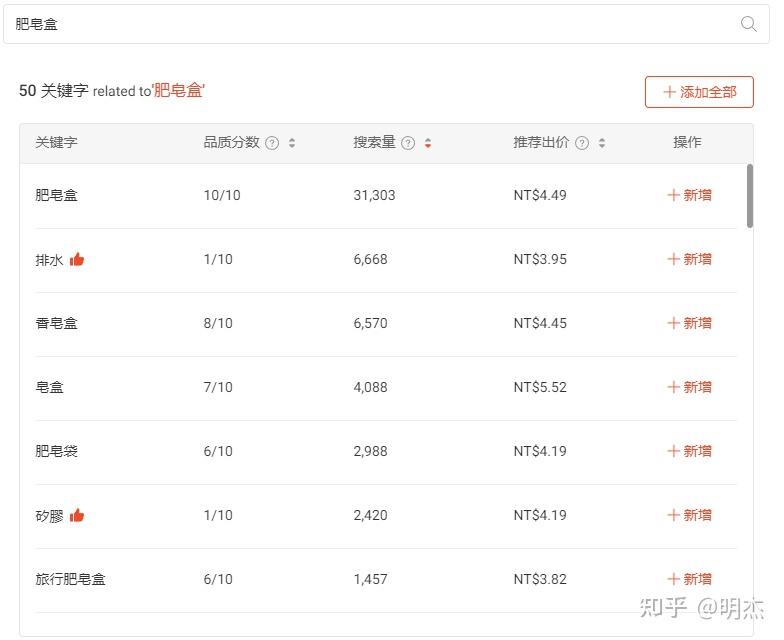Click help icon next to 推荐出价
This screenshot has height=640, width=784.
pos(582,143)
